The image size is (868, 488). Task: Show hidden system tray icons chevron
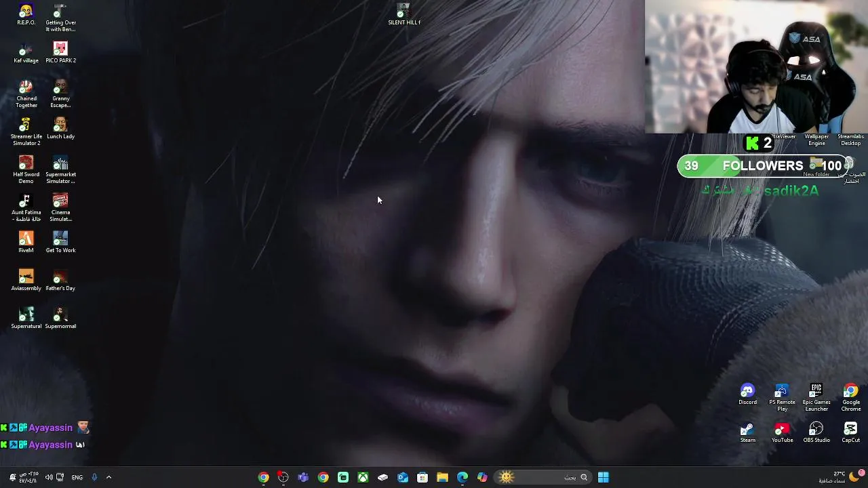(108, 477)
